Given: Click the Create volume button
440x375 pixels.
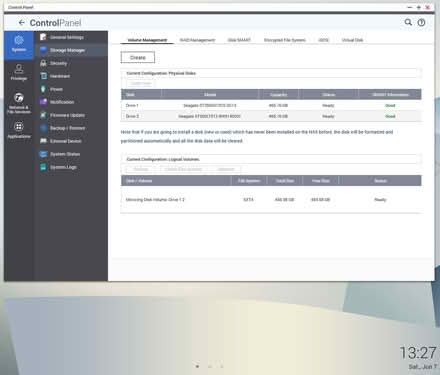Looking at the screenshot, I should pyautogui.click(x=138, y=57).
